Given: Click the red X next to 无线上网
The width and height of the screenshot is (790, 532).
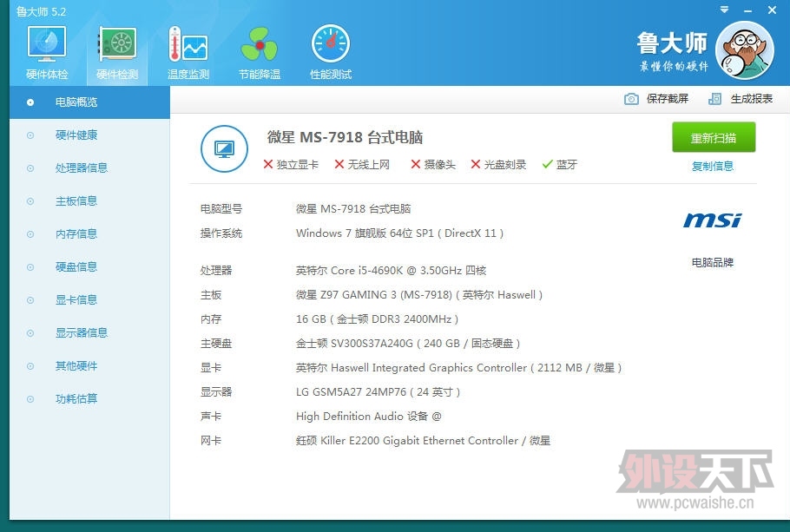Looking at the screenshot, I should tap(339, 164).
